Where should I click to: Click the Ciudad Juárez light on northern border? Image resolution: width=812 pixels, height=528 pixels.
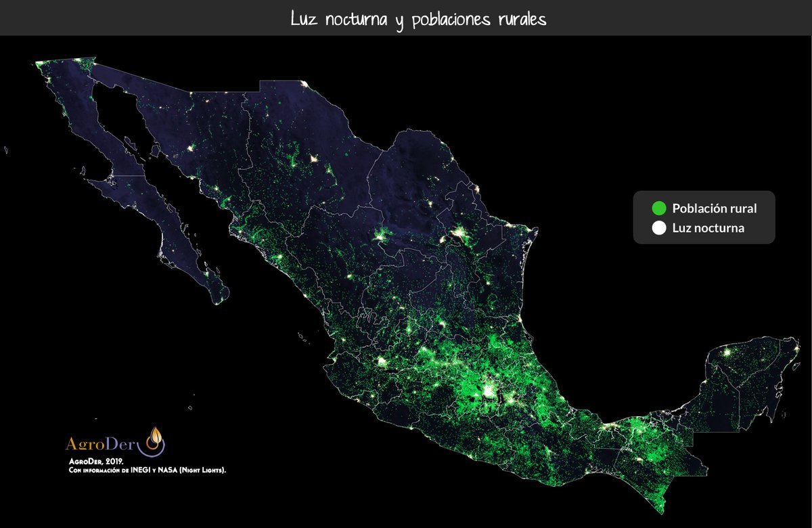coord(304,84)
